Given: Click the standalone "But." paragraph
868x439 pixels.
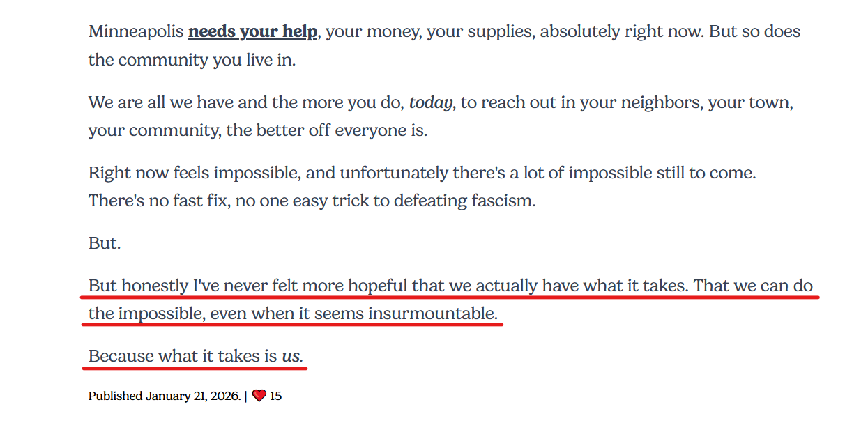Looking at the screenshot, I should pyautogui.click(x=105, y=243).
